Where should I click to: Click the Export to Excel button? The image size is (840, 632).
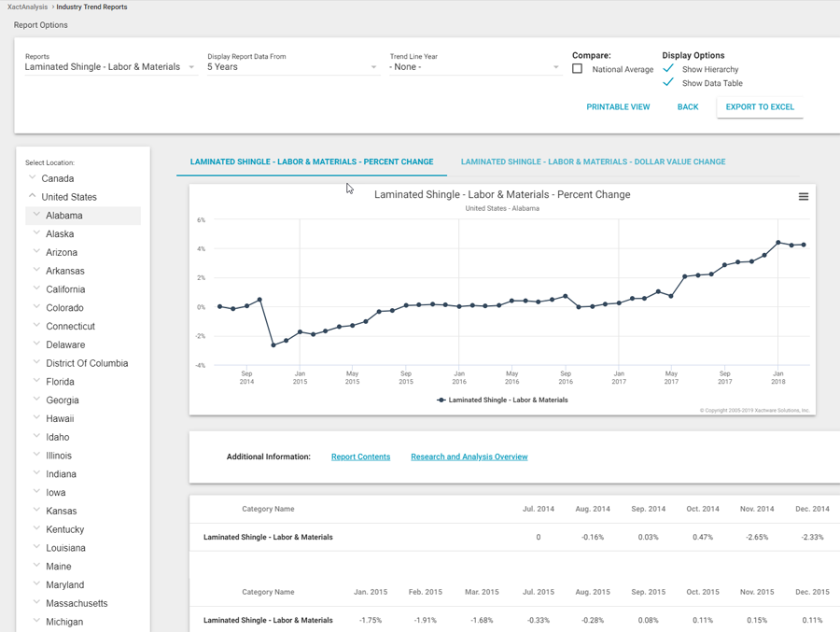coord(760,107)
